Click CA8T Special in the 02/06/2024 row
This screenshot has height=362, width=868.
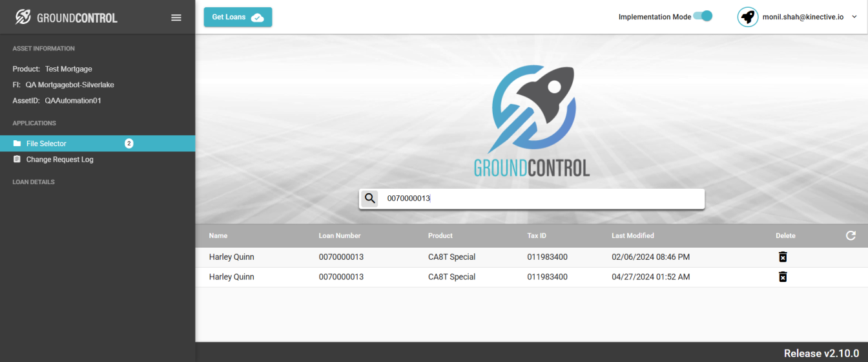tap(451, 257)
